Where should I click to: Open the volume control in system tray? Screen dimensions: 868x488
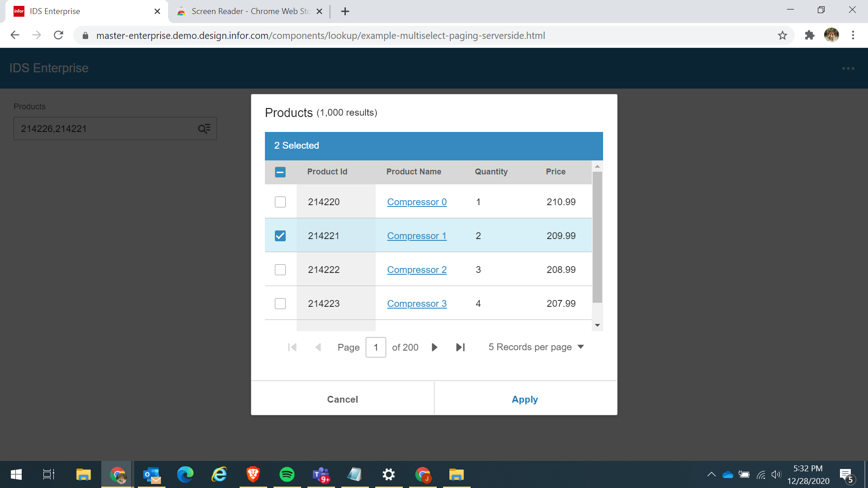coord(776,474)
